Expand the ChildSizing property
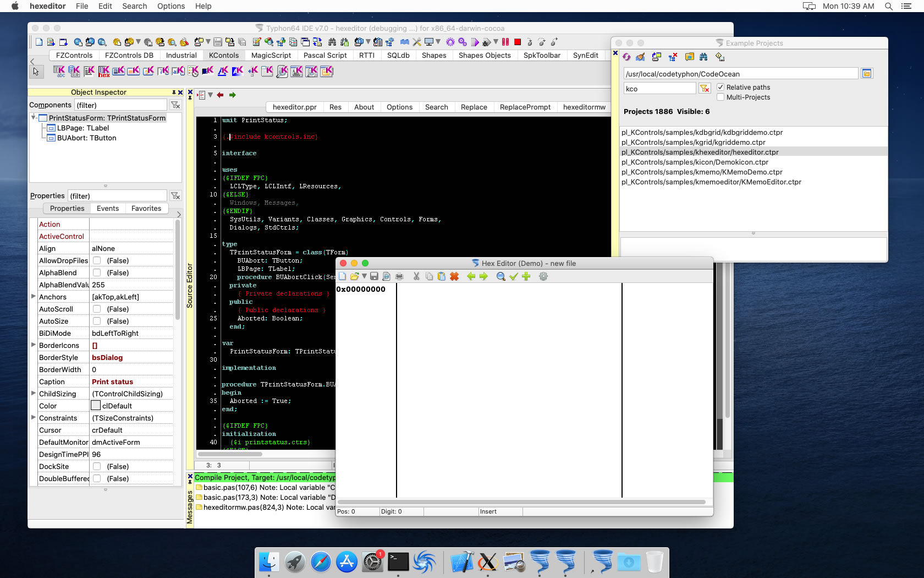This screenshot has height=578, width=924. click(x=34, y=393)
